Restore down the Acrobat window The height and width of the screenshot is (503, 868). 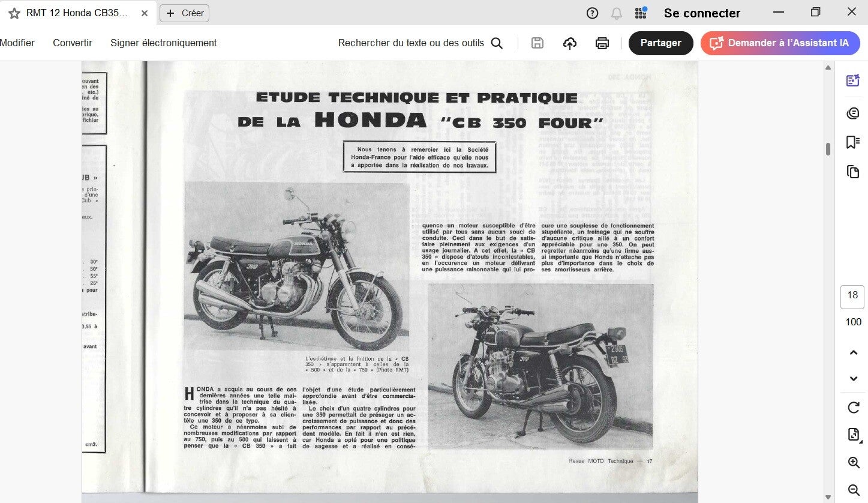point(815,13)
